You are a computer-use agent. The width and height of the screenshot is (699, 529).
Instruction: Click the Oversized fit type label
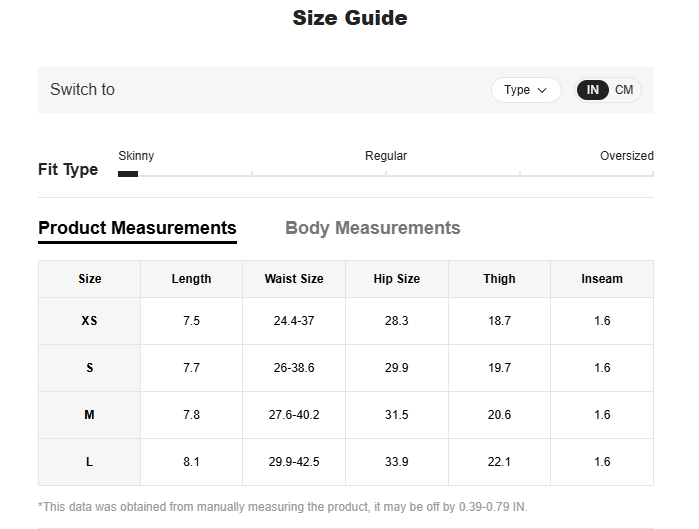[626, 156]
